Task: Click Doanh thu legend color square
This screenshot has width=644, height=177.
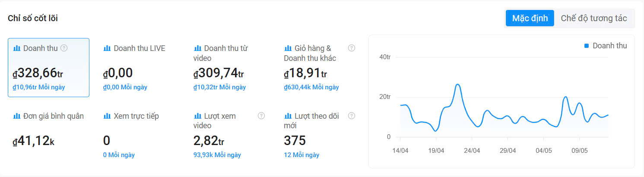Action: tap(587, 46)
